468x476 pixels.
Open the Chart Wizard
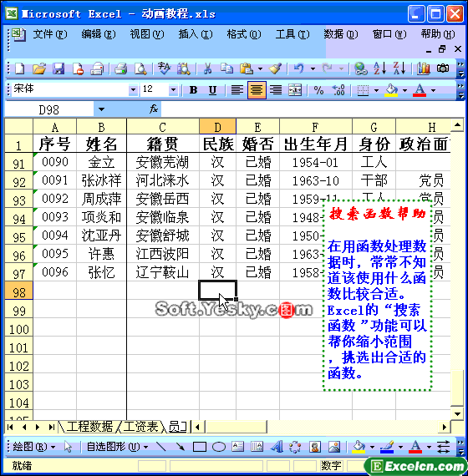click(424, 68)
